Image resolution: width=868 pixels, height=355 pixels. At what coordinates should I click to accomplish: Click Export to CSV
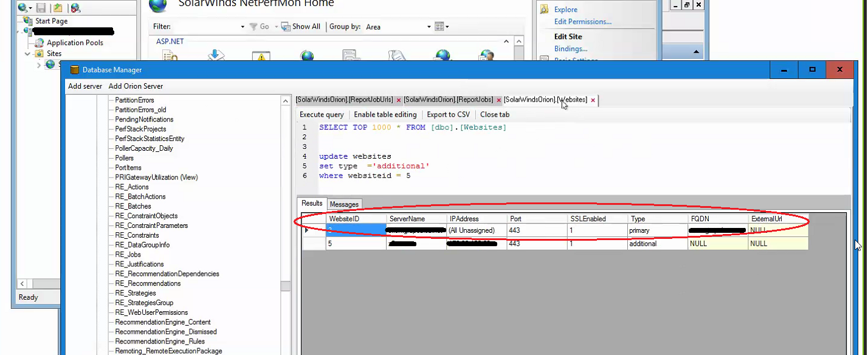coord(448,114)
